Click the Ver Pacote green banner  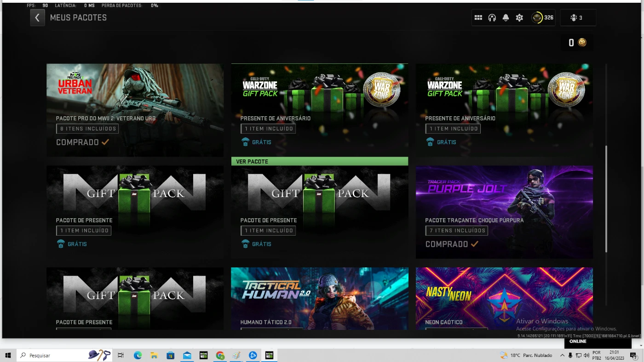[319, 161]
